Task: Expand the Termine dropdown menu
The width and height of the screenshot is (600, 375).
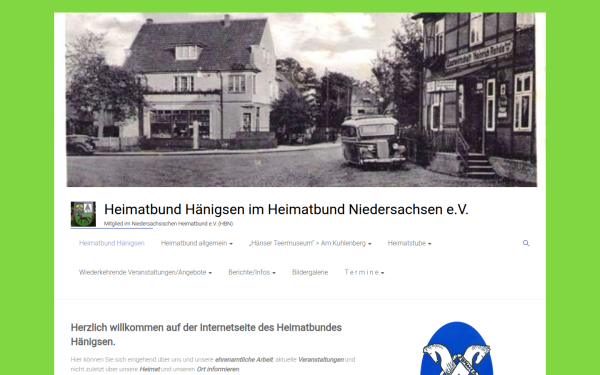Action: [x=364, y=272]
